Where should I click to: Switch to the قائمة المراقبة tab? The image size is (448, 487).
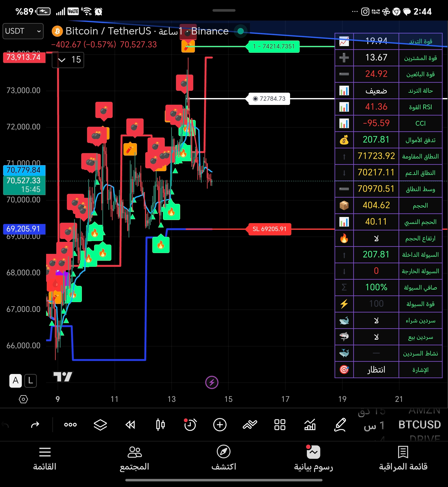point(403,458)
